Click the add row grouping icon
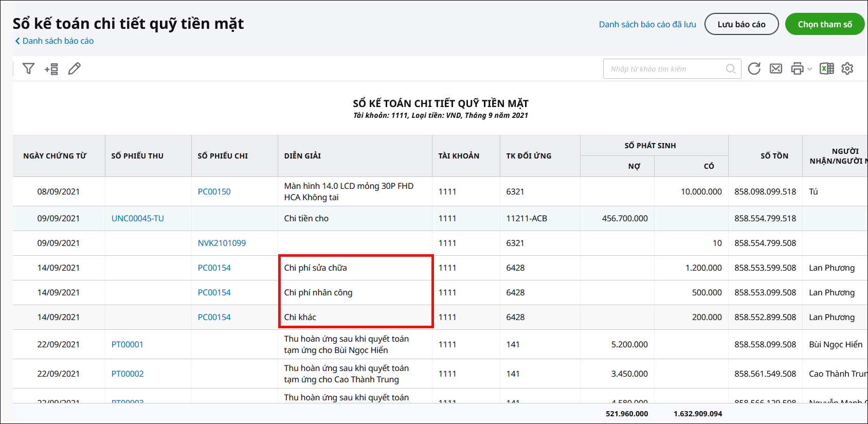Viewport: 868px width, 424px height. 51,69
